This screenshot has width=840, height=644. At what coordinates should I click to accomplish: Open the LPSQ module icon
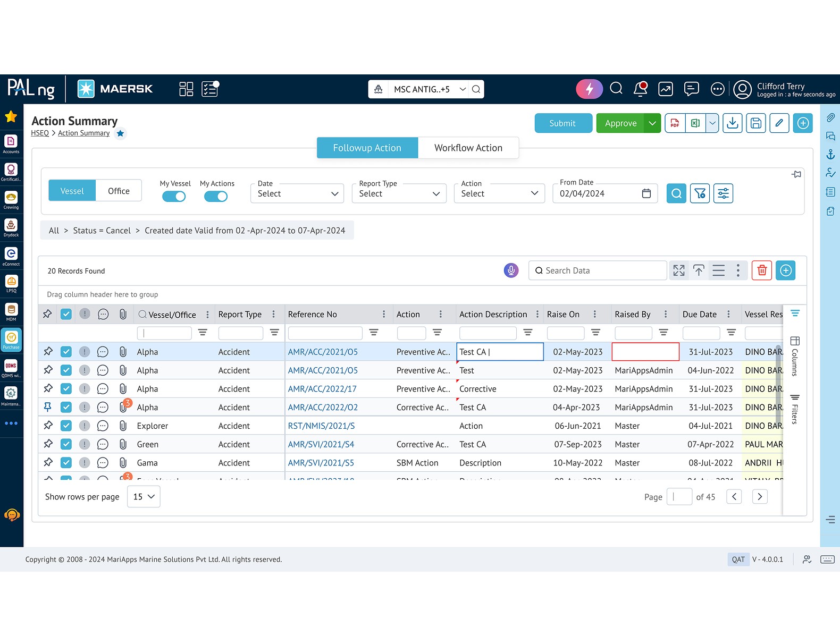[x=11, y=284]
